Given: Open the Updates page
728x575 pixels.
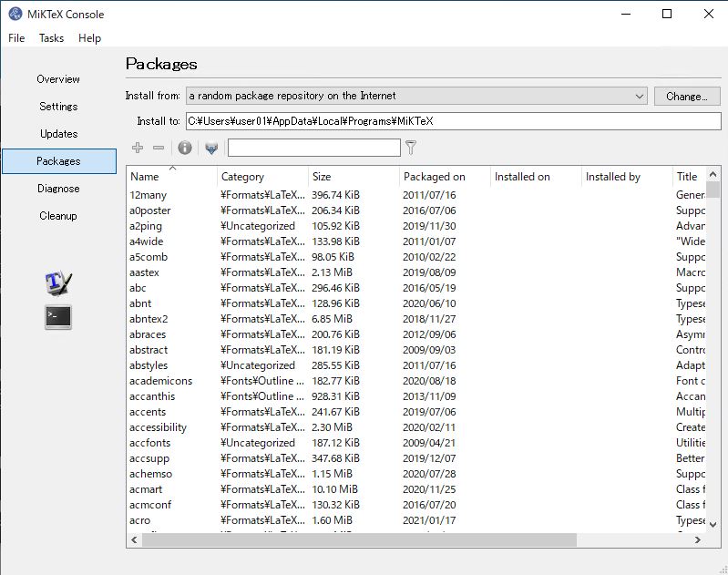Looking at the screenshot, I should [x=58, y=134].
